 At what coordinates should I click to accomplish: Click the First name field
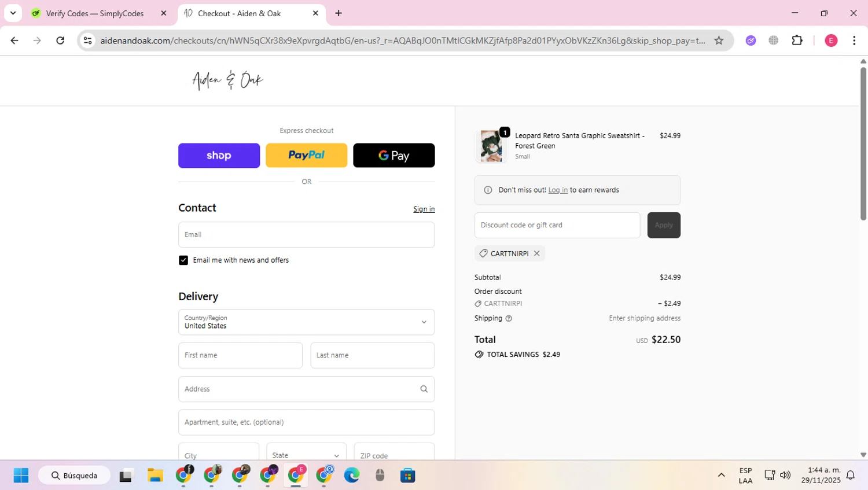point(240,355)
